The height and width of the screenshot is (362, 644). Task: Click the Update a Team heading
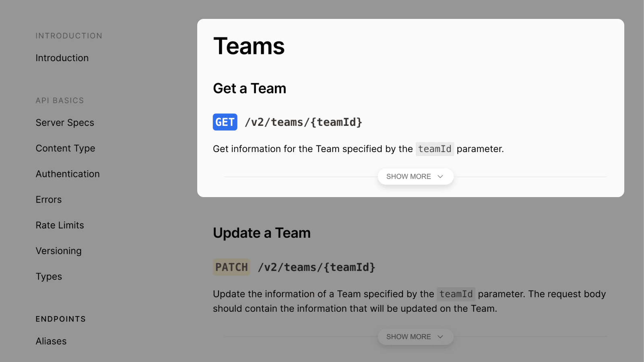pos(262,233)
